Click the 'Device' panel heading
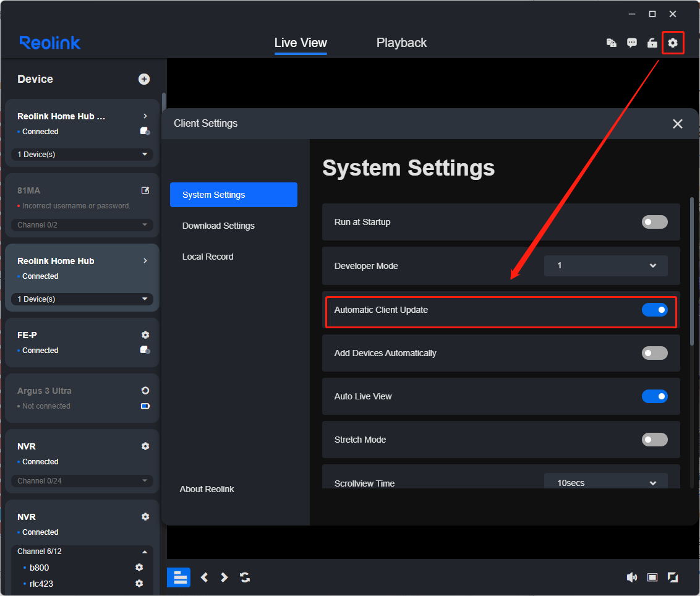 [35, 79]
